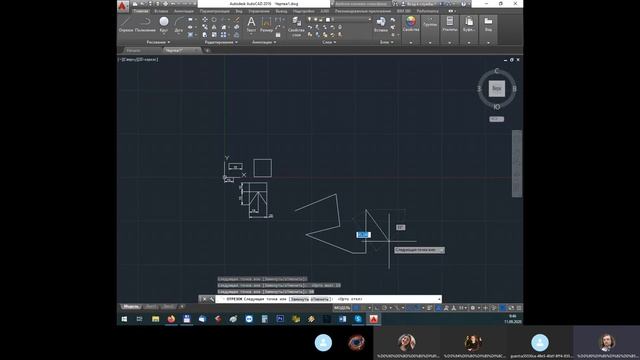Screen dimensions: 640x360
Task: Open the AutoCAD application menu logo
Action: tap(122, 6)
